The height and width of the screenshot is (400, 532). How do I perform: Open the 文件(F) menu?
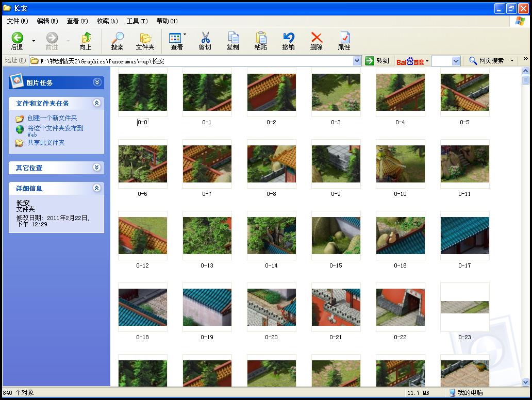pos(18,21)
